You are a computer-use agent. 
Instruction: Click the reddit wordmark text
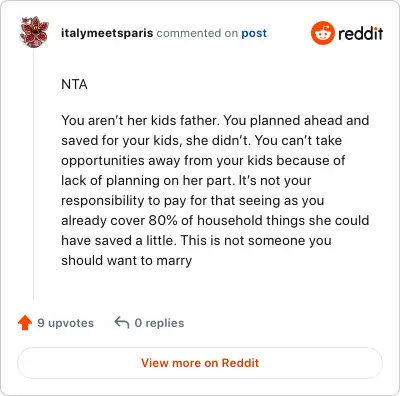361,34
